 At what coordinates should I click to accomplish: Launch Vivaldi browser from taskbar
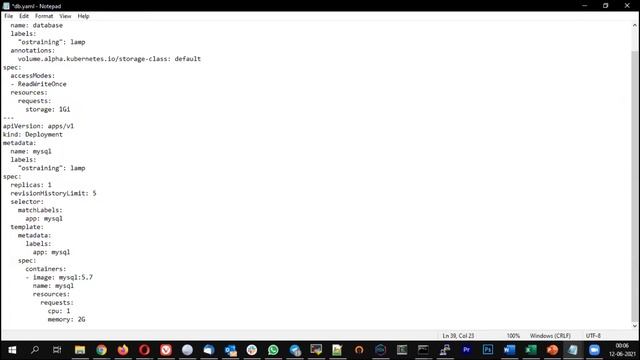tap(166, 350)
